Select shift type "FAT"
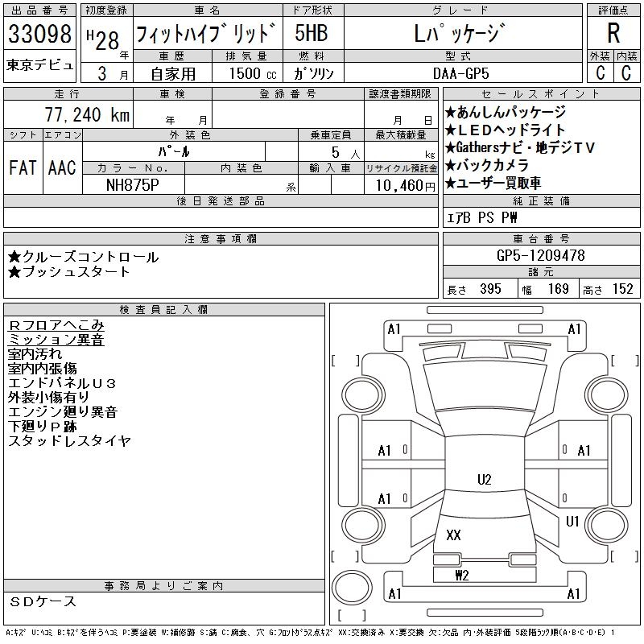Screen dimensions: 644x644 pos(23,167)
